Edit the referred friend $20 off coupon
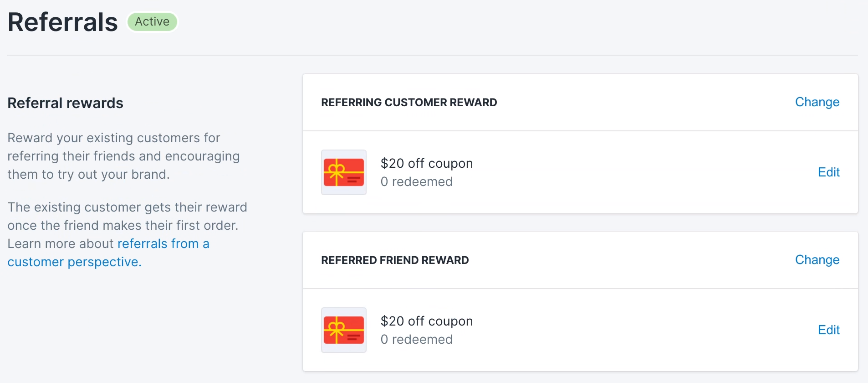Image resolution: width=868 pixels, height=383 pixels. [x=828, y=330]
